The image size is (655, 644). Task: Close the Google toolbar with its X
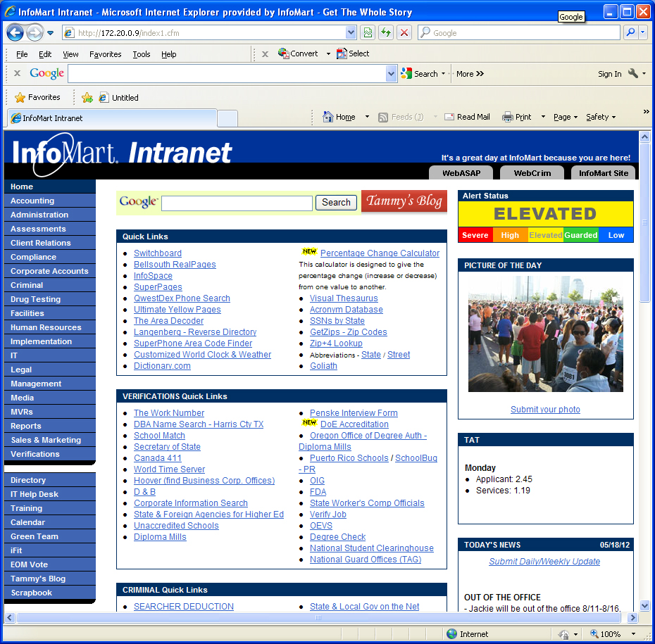[17, 73]
